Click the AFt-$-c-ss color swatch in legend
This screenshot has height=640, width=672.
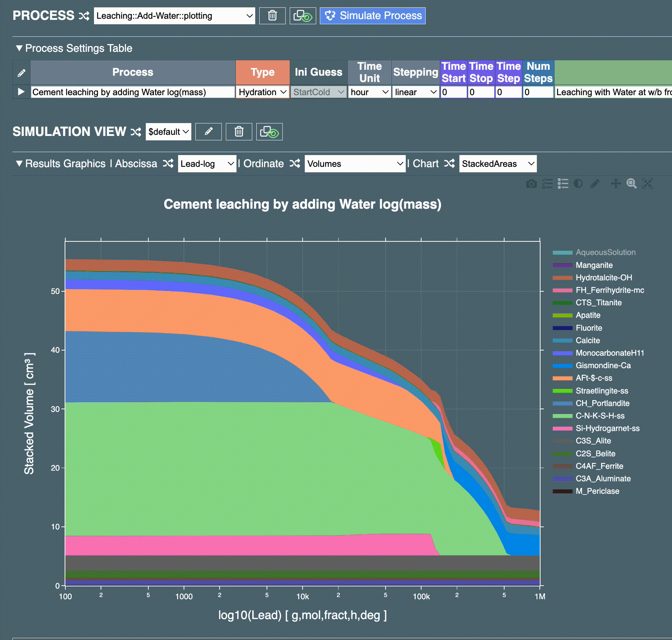562,378
